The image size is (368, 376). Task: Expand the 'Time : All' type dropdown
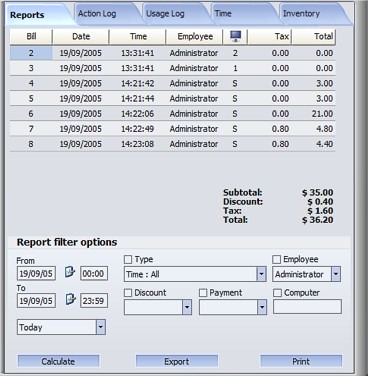261,274
